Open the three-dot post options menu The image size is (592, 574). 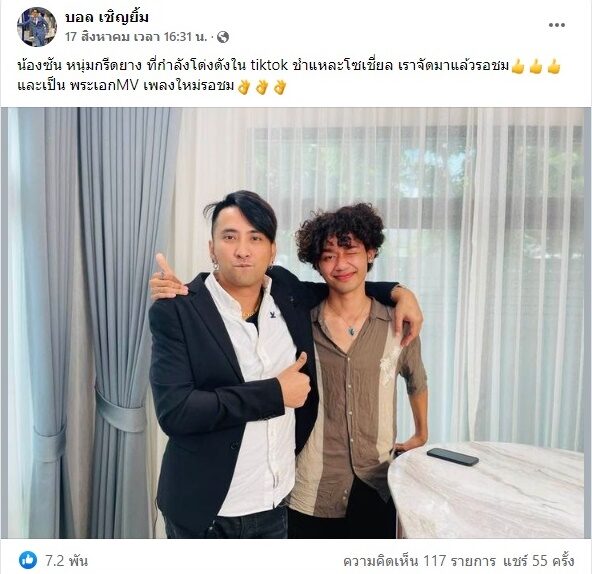[x=557, y=25]
